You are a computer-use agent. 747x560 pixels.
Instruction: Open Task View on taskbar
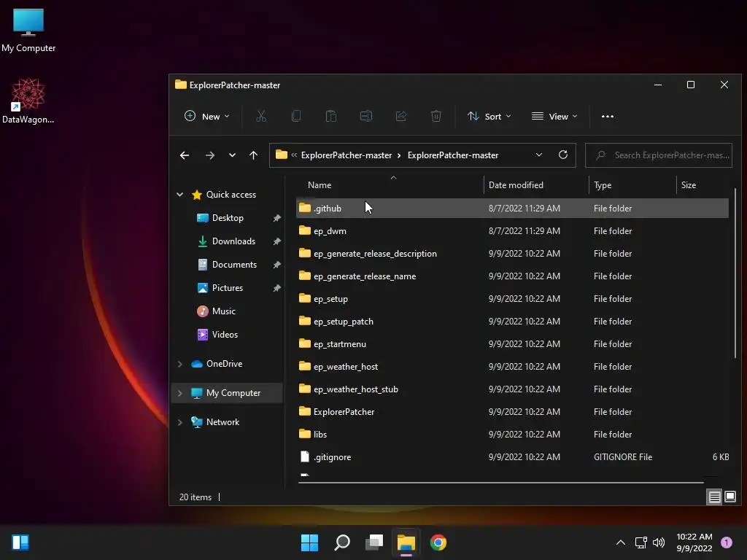click(x=374, y=542)
